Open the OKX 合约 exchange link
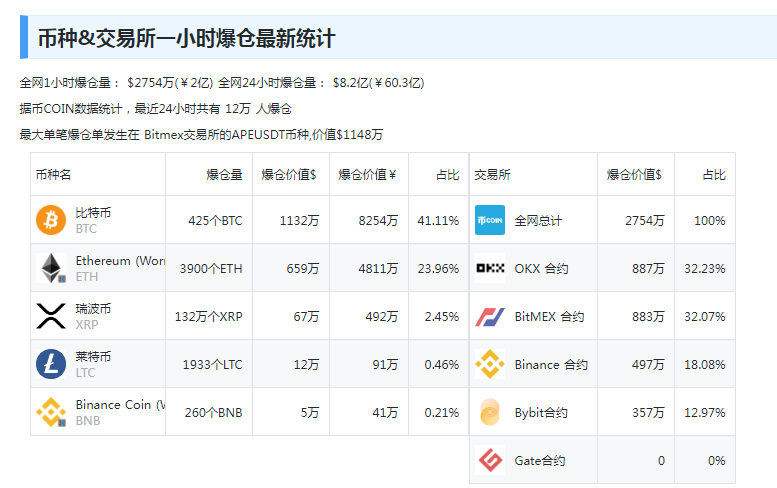The height and width of the screenshot is (488, 777). (x=541, y=268)
